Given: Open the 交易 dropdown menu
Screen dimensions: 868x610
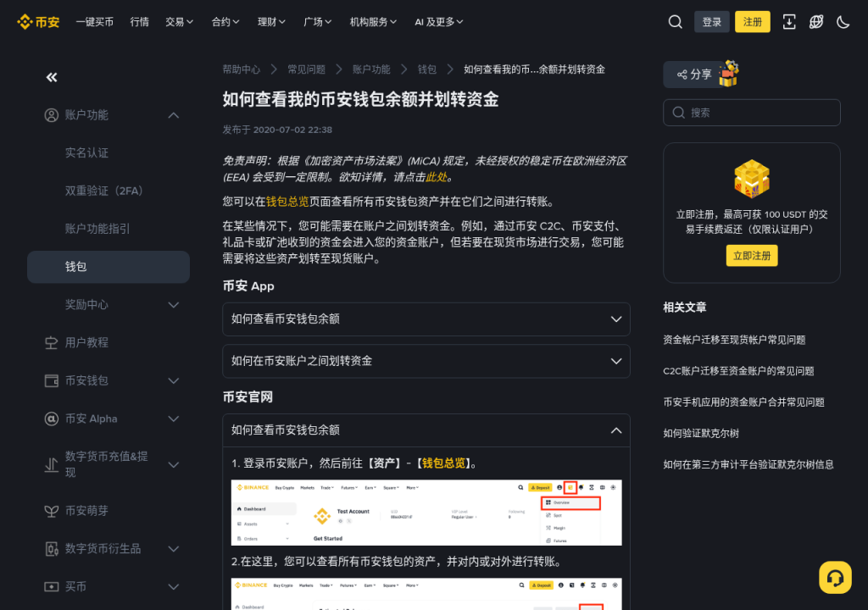Looking at the screenshot, I should (180, 21).
